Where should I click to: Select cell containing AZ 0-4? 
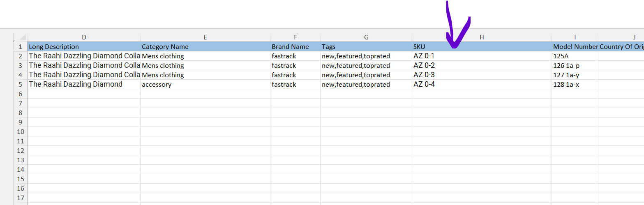pyautogui.click(x=482, y=84)
